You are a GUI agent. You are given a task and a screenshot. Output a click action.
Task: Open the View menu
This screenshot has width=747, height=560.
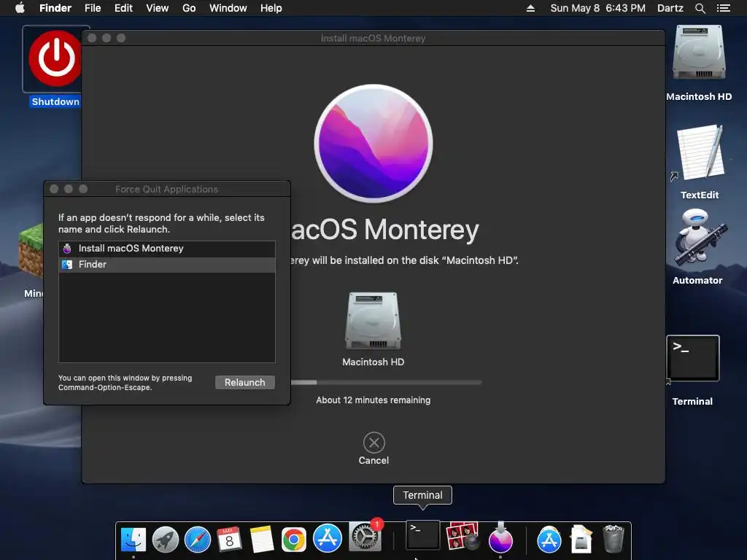coord(158,8)
